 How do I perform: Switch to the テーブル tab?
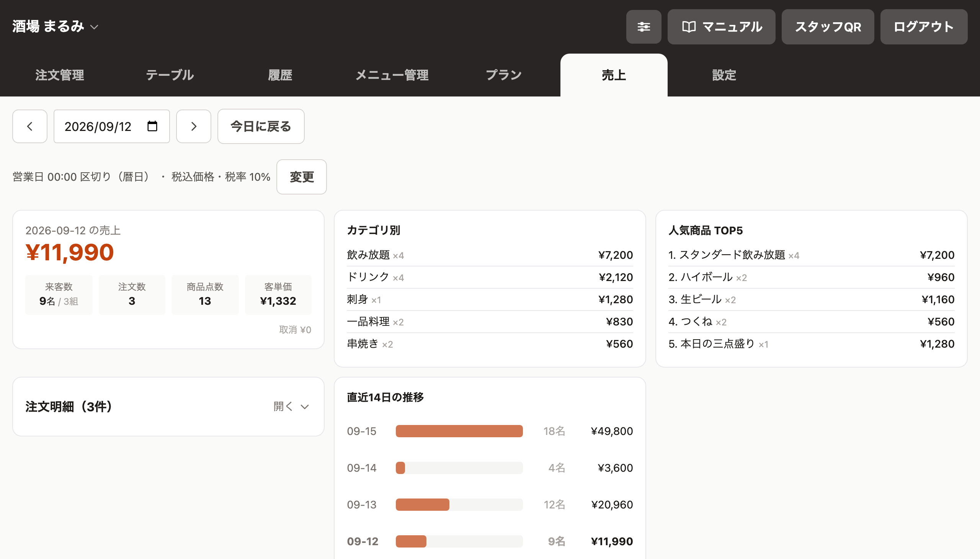[170, 75]
